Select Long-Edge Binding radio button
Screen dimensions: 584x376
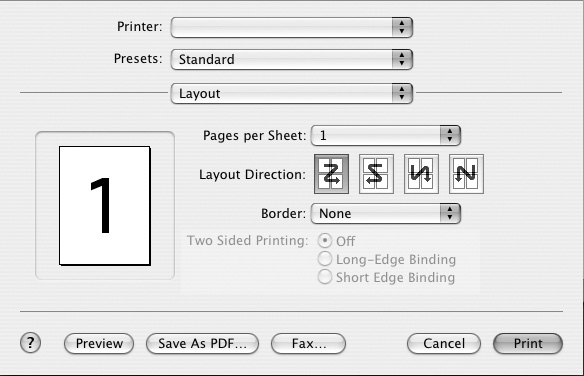tap(325, 259)
